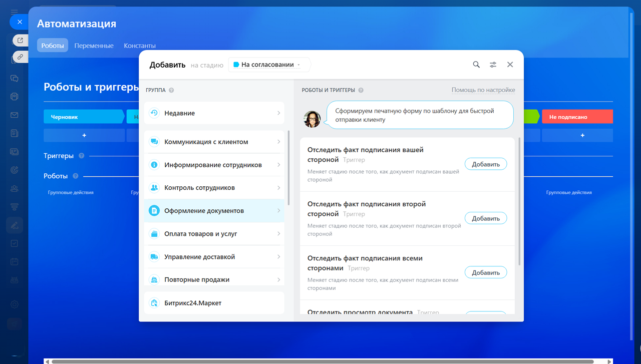Screen dimensions: 641x364
Task: Switch to the Константы tab
Action: (140, 46)
